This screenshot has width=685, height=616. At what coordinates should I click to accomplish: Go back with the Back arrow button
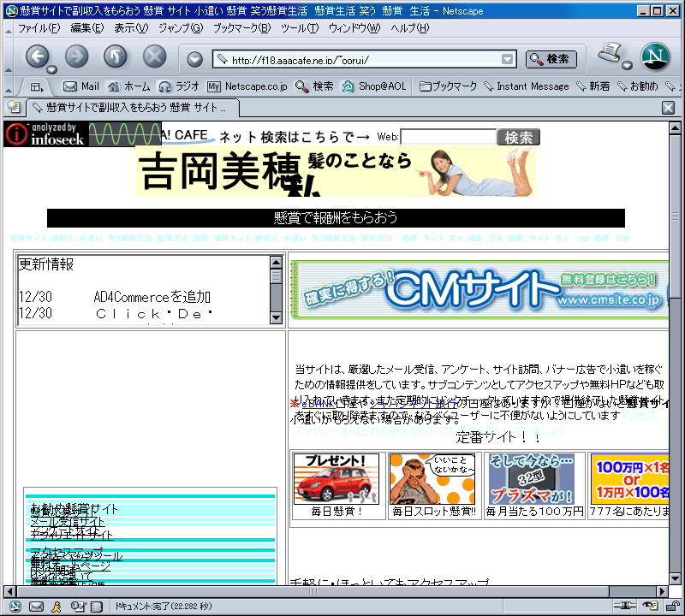point(37,56)
